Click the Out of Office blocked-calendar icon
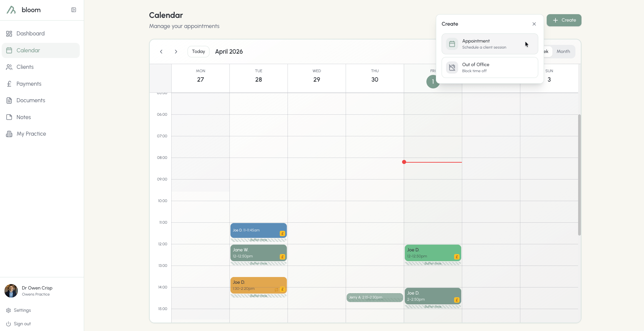644x331 pixels. [452, 67]
